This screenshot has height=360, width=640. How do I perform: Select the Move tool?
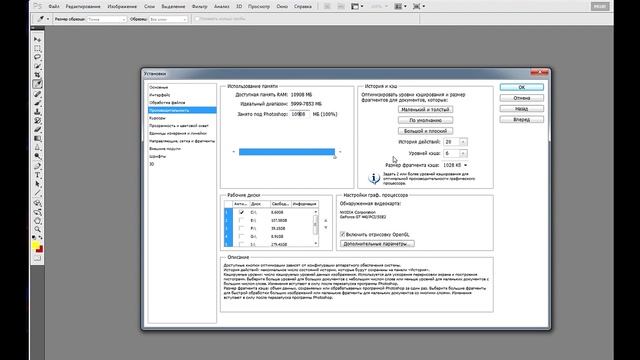pyautogui.click(x=37, y=40)
